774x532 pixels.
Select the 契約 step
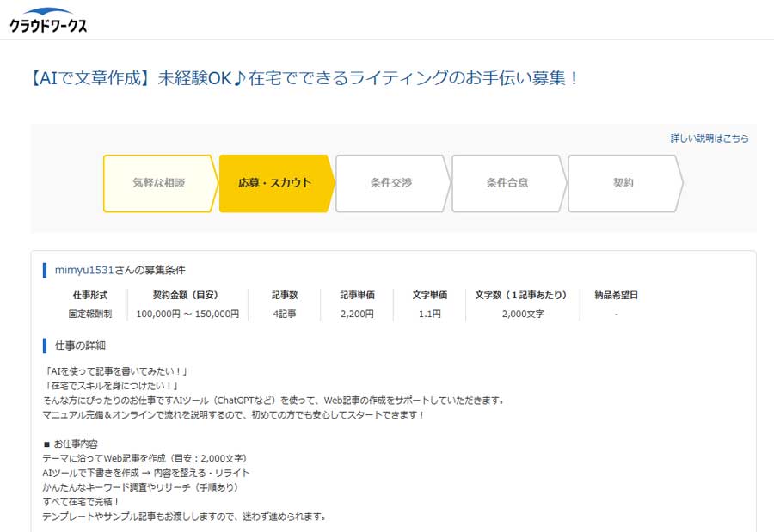pos(623,183)
